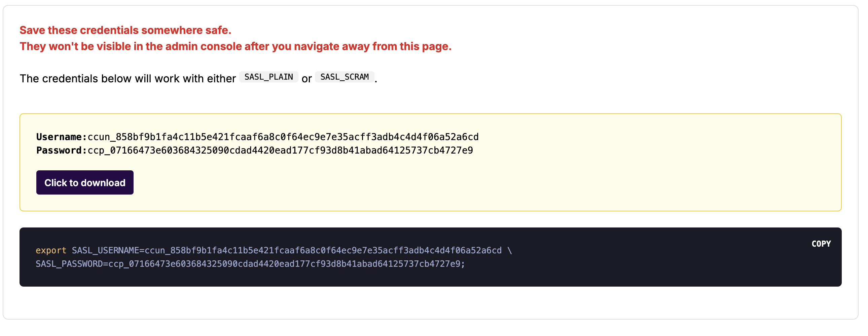Click the SASL_SCRAM code badge
Viewport: 868px width, 336px height.
point(345,77)
